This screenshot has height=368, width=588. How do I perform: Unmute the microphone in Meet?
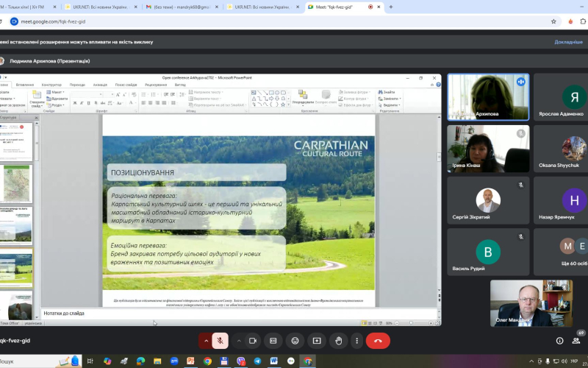point(220,341)
